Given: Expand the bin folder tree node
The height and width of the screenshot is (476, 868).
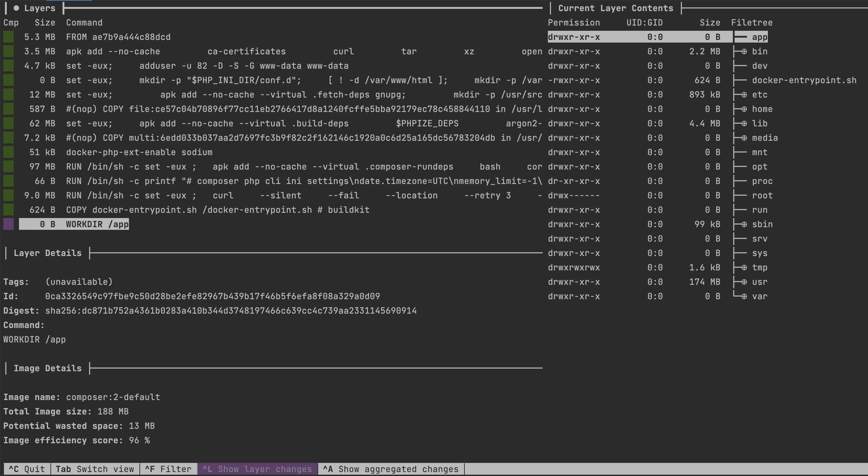Looking at the screenshot, I should click(x=744, y=52).
